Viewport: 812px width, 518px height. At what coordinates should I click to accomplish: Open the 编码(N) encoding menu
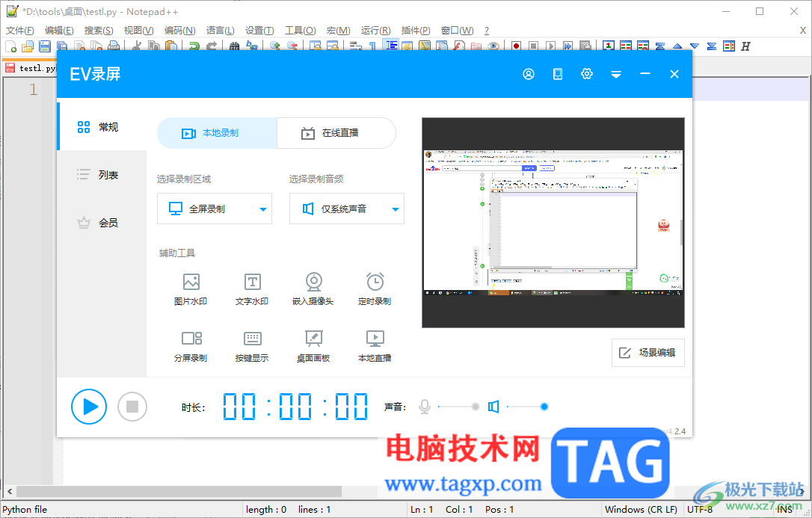[x=179, y=31]
